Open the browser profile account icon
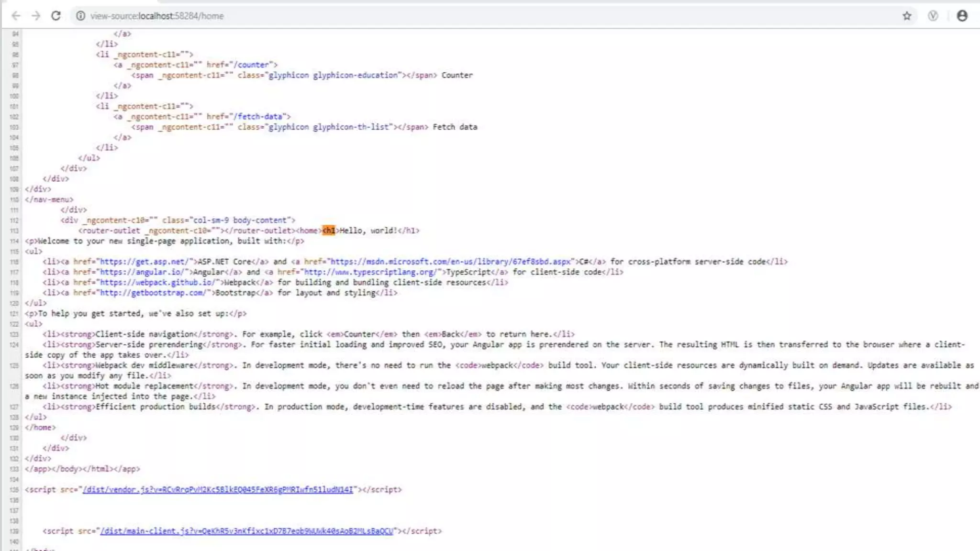The height and width of the screenshot is (551, 980). click(x=962, y=16)
